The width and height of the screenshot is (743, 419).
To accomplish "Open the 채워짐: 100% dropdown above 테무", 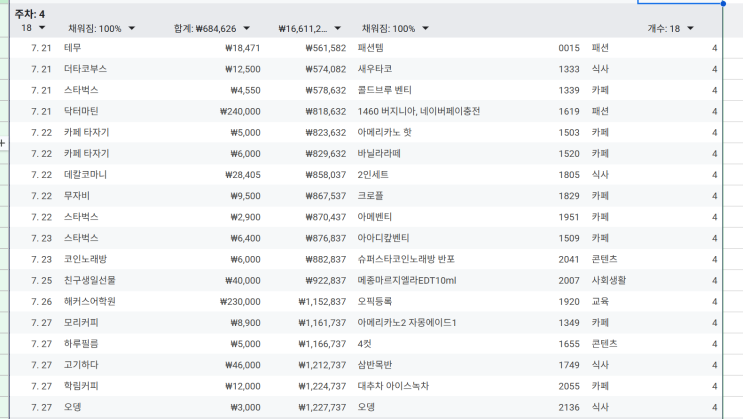I will pyautogui.click(x=132, y=28).
